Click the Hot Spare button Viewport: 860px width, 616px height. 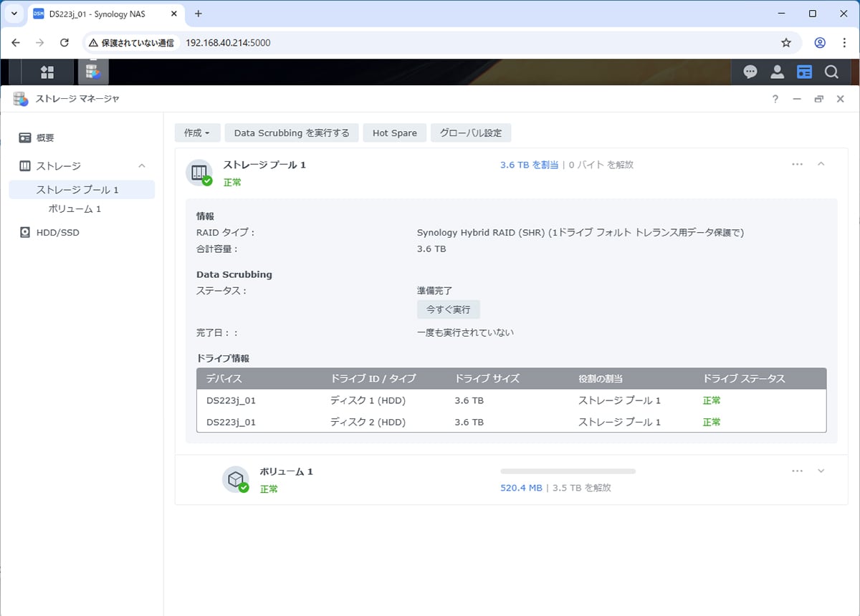(x=394, y=133)
